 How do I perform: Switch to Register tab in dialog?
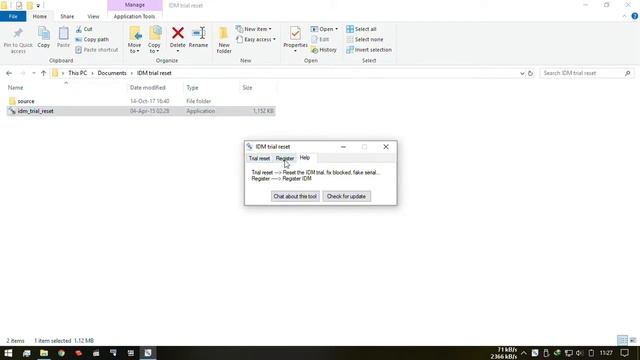pos(284,158)
